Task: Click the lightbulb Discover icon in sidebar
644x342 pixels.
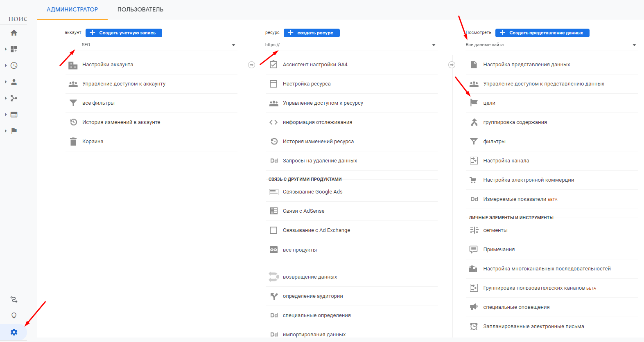Action: pos(14,315)
